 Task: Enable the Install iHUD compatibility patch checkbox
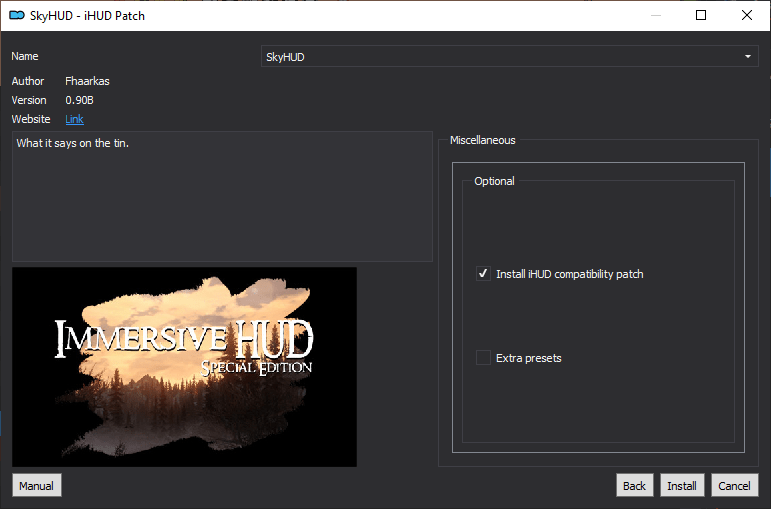(483, 273)
